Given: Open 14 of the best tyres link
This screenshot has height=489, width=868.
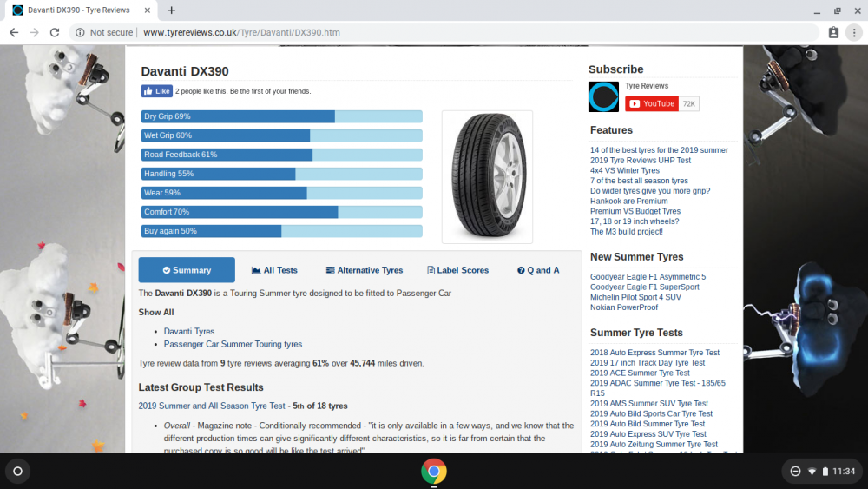Looking at the screenshot, I should [x=659, y=150].
